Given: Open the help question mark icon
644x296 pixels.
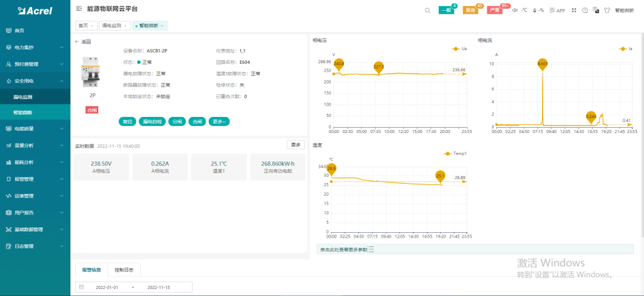Looking at the screenshot, I should (585, 10).
